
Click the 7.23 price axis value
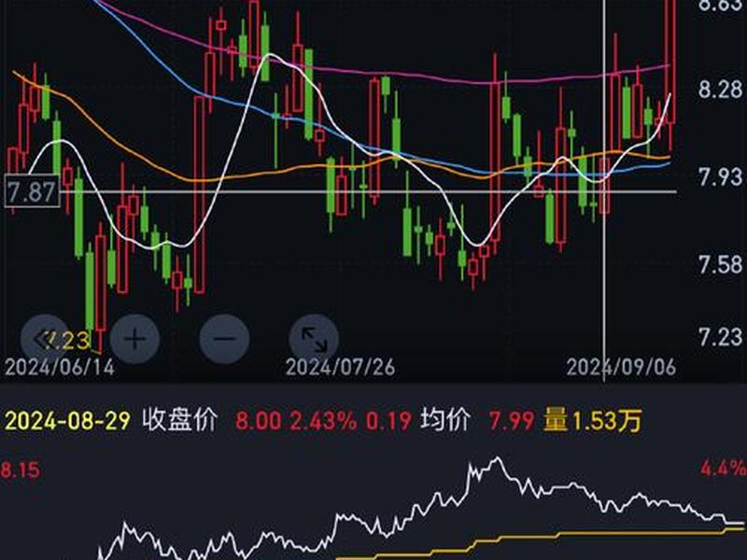pyautogui.click(x=721, y=337)
